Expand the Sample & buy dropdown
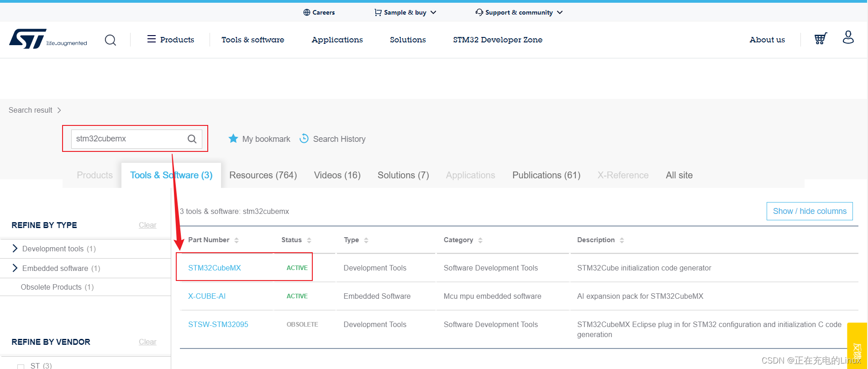The width and height of the screenshot is (868, 369). (433, 12)
